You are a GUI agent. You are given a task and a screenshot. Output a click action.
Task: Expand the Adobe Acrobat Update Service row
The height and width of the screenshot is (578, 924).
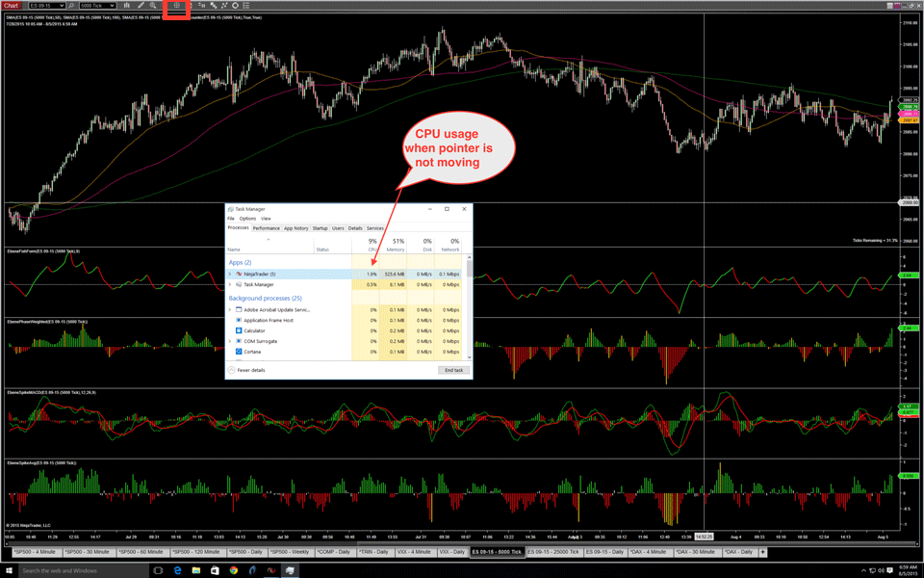click(230, 309)
